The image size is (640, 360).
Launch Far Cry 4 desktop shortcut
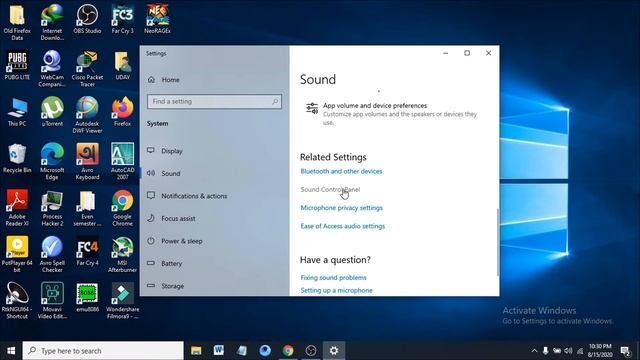(87, 251)
